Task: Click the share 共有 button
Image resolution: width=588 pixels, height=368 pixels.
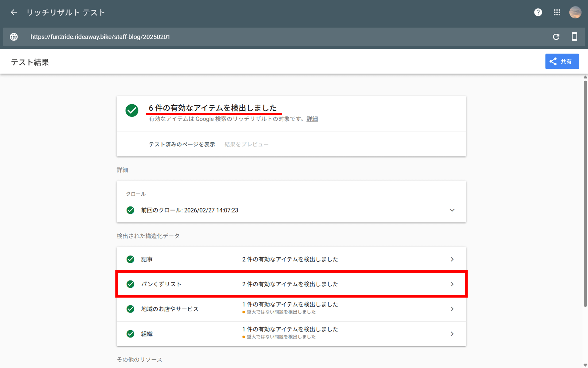Action: pos(562,62)
